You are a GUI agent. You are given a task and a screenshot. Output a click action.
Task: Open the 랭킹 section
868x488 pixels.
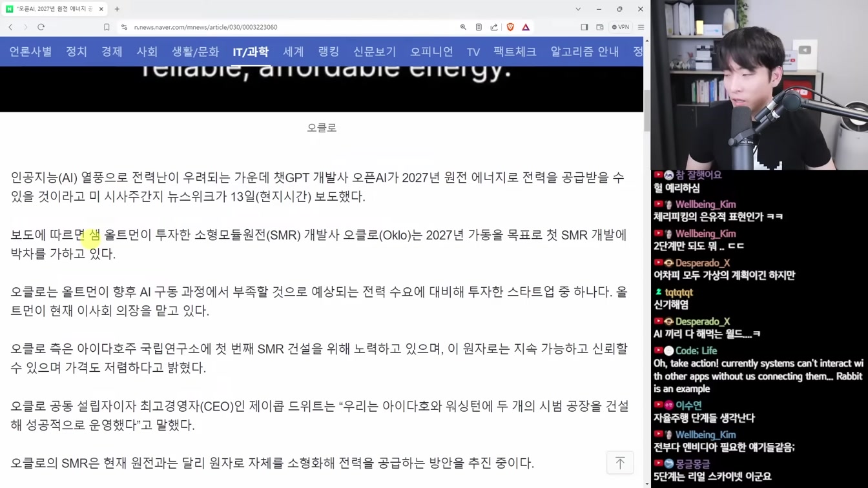(x=329, y=52)
